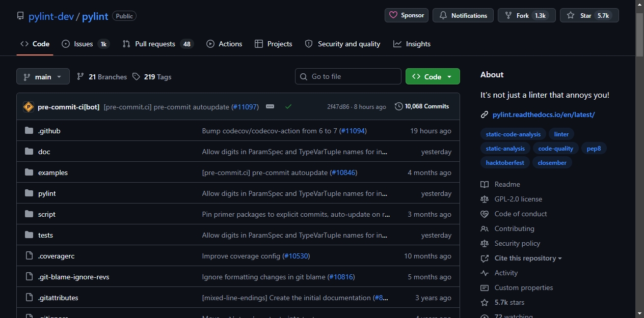Click the script folder icon
644x318 pixels.
(29, 214)
